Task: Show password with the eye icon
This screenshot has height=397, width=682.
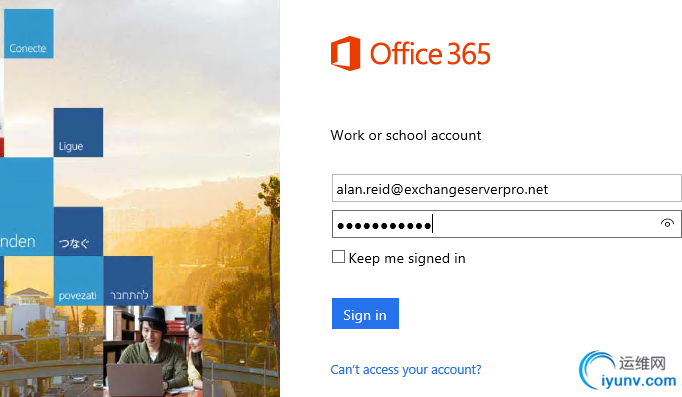Action: click(667, 224)
